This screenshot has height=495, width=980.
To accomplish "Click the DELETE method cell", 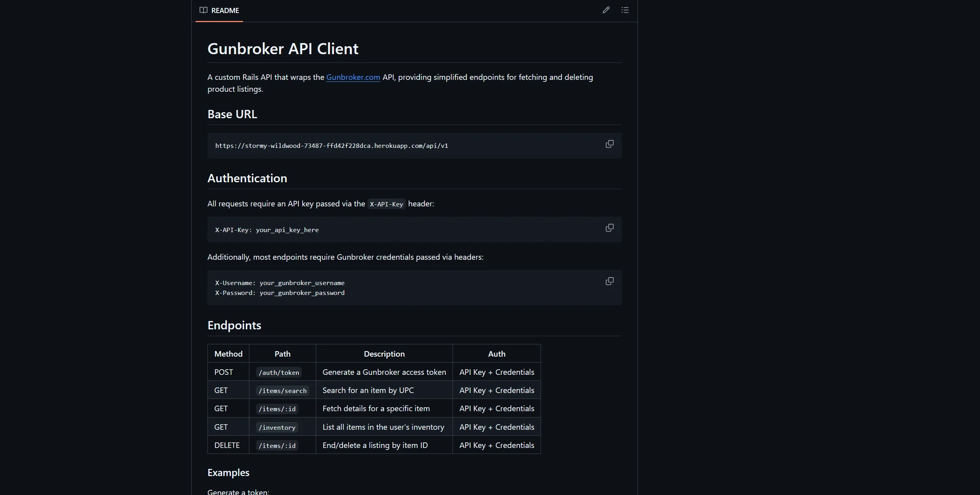I will pos(228,445).
